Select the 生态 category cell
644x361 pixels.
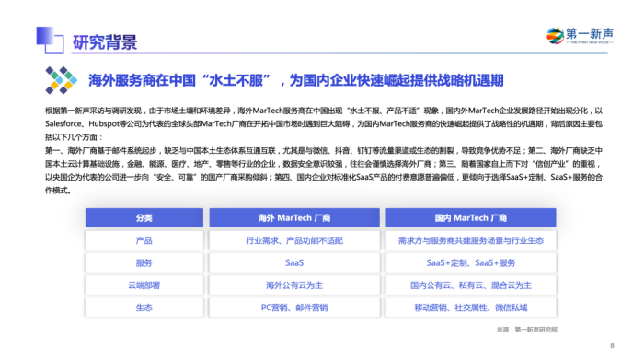(144, 308)
